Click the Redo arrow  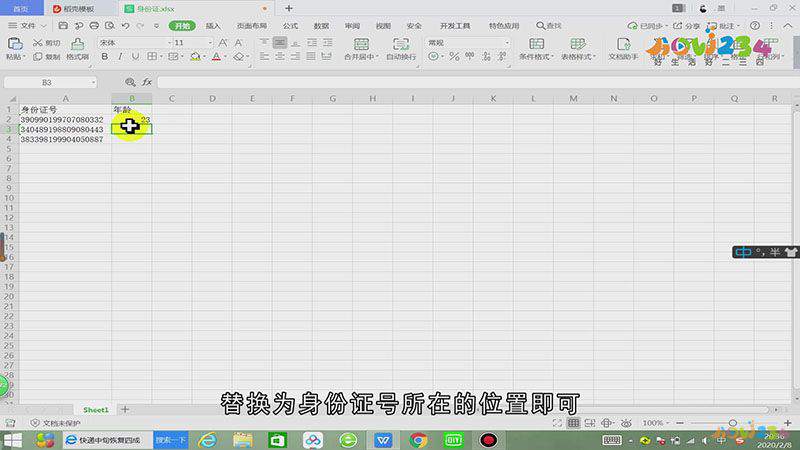pyautogui.click(x=140, y=26)
